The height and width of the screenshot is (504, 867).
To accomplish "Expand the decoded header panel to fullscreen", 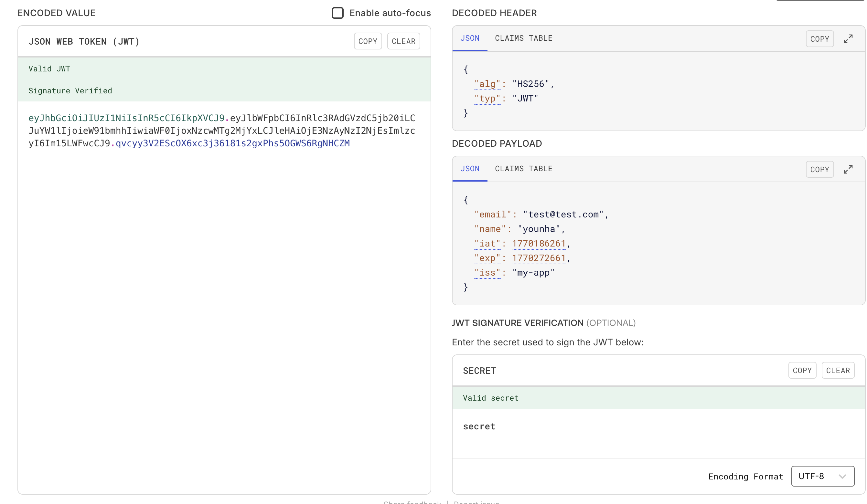I will [x=848, y=39].
